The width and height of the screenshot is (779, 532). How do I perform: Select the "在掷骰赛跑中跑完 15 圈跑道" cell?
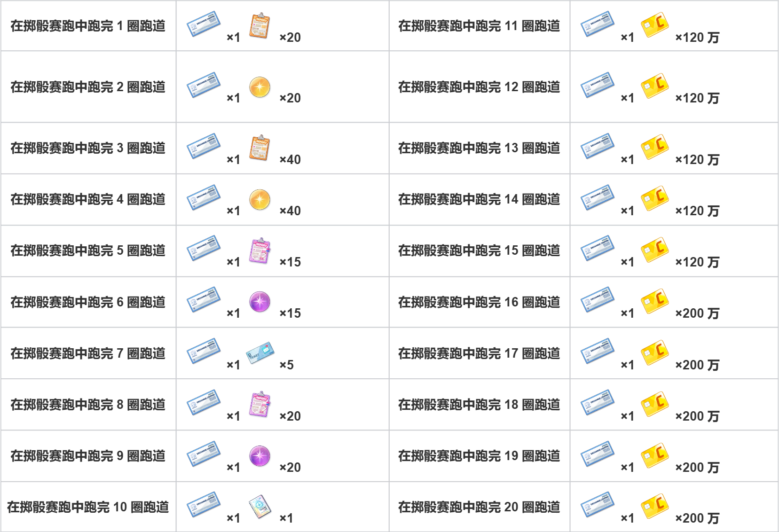(x=480, y=251)
